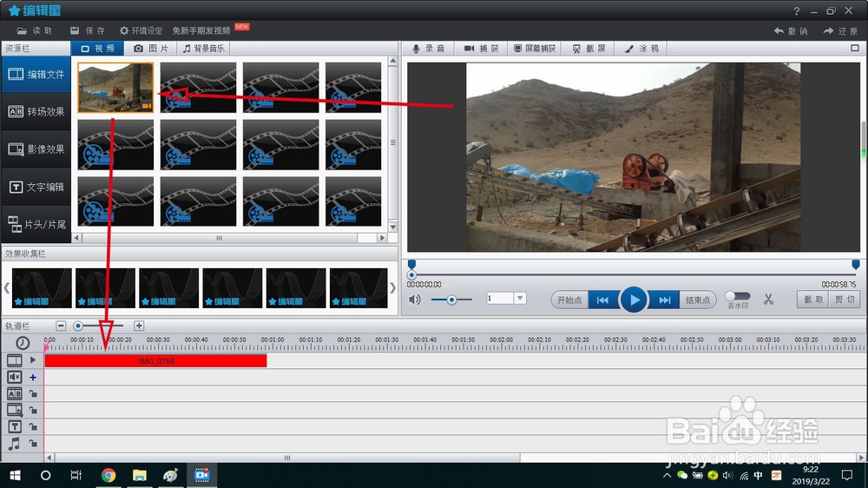
Task: Click the 捕获 capture tool
Action: (x=481, y=49)
